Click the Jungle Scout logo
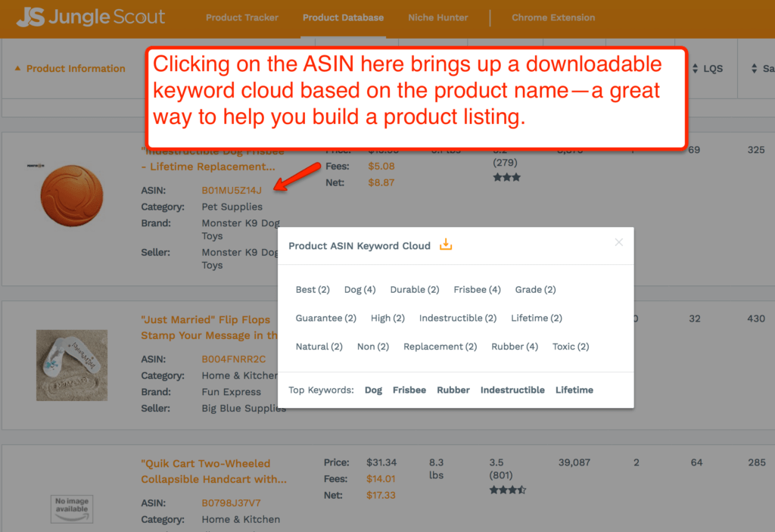Image resolution: width=775 pixels, height=532 pixels. tap(91, 17)
